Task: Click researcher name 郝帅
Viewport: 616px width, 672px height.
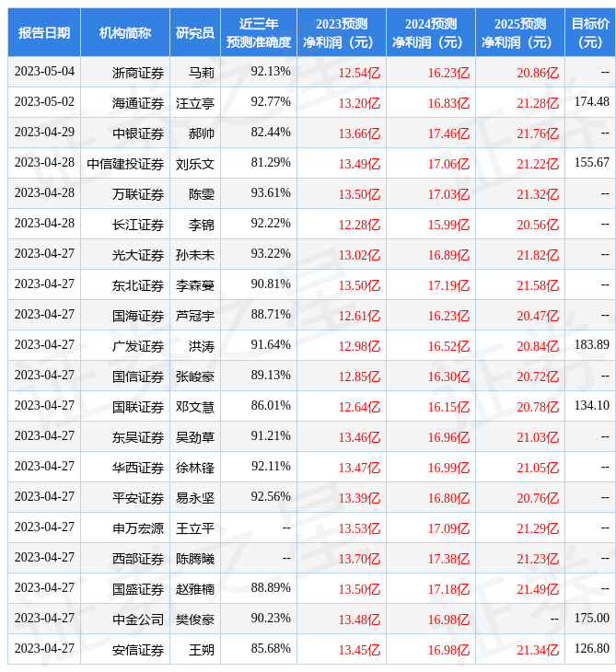Action: click(202, 133)
